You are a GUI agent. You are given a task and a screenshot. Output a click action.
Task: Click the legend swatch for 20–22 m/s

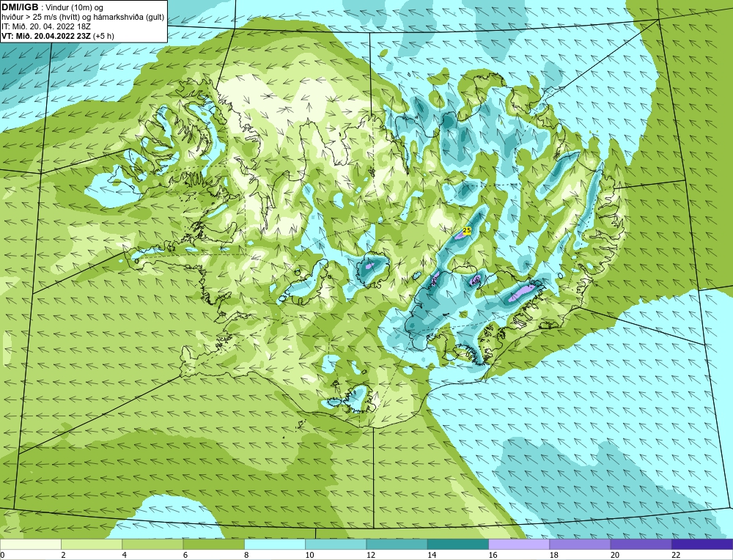641,545
